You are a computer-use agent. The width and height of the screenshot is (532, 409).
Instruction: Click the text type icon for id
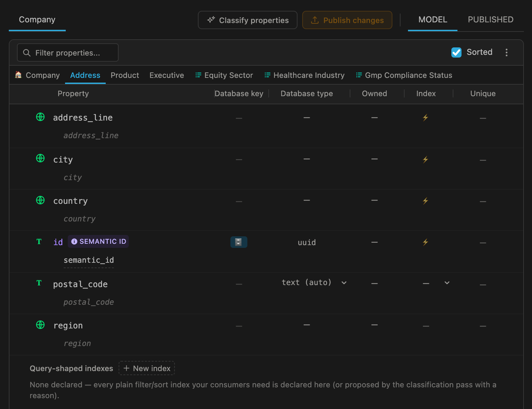[39, 241]
